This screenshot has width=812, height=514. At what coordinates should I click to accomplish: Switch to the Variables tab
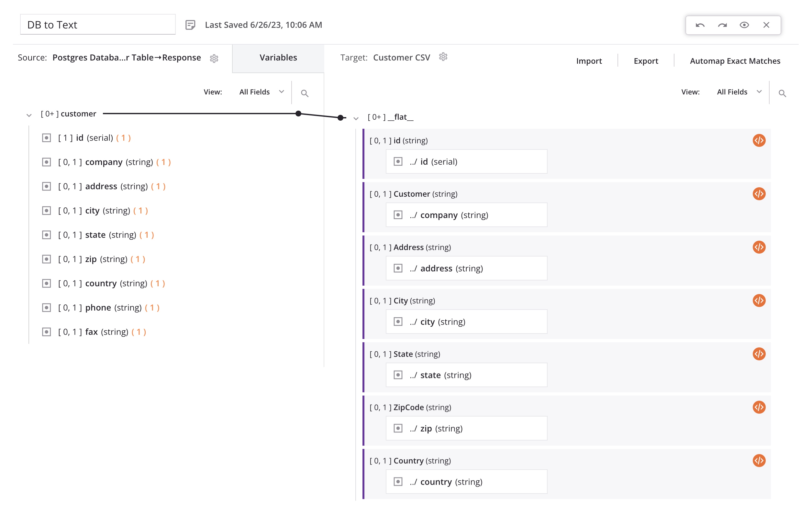(x=278, y=58)
